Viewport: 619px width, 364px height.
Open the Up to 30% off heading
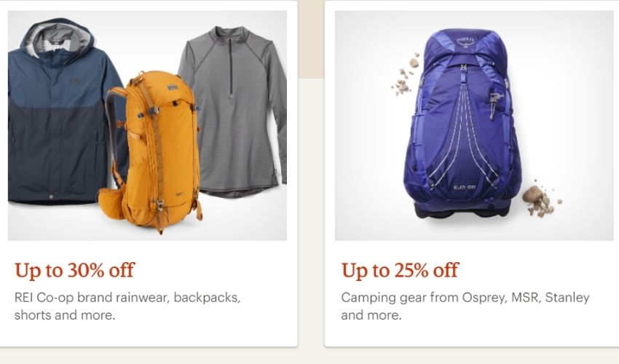click(x=74, y=271)
